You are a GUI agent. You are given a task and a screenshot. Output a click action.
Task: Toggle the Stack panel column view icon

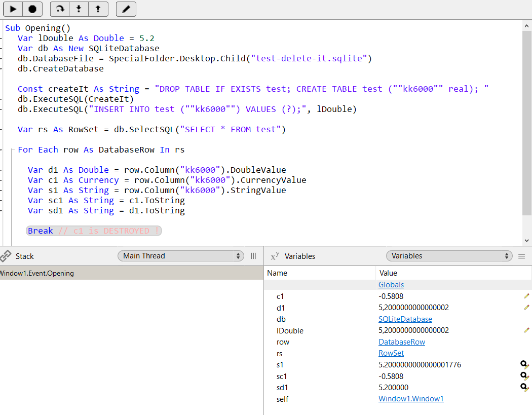point(253,256)
